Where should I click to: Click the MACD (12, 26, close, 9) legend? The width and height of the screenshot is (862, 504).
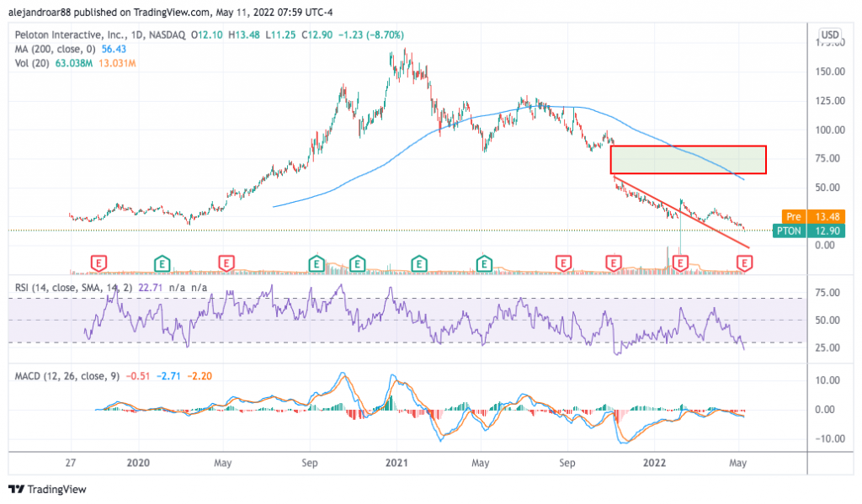click(x=67, y=376)
